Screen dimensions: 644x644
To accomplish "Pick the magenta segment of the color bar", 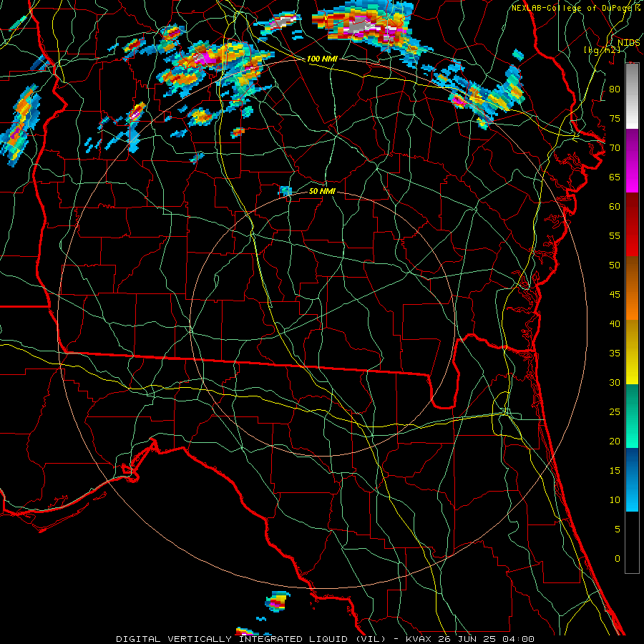I will pyautogui.click(x=632, y=161).
